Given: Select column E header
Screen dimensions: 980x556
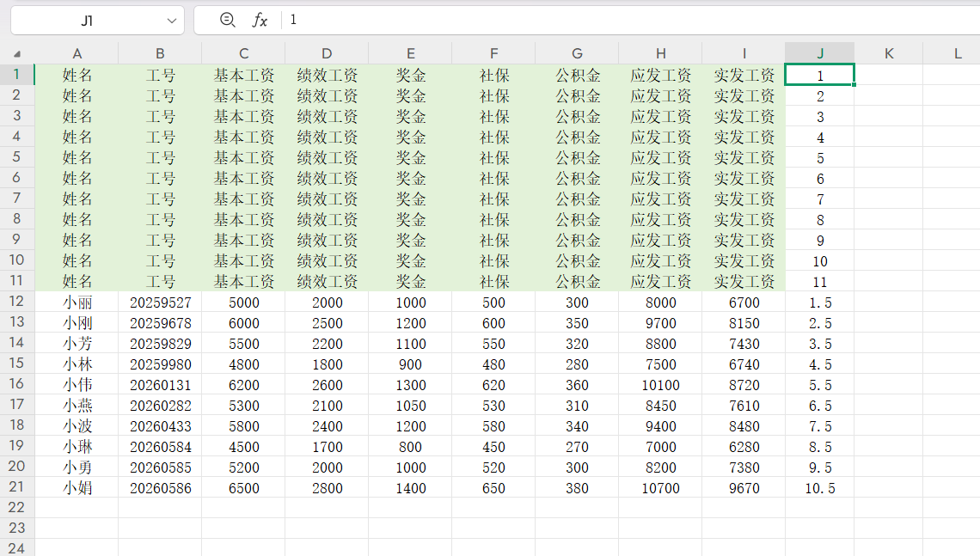Looking at the screenshot, I should pyautogui.click(x=410, y=53).
